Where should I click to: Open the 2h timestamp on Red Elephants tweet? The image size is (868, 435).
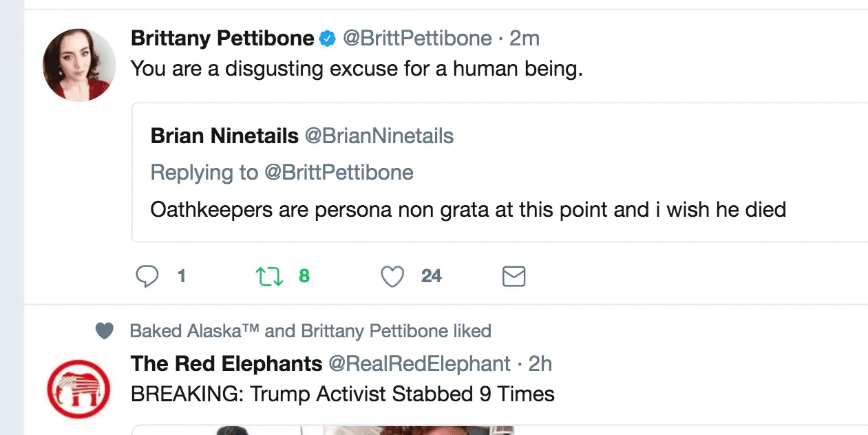click(540, 363)
